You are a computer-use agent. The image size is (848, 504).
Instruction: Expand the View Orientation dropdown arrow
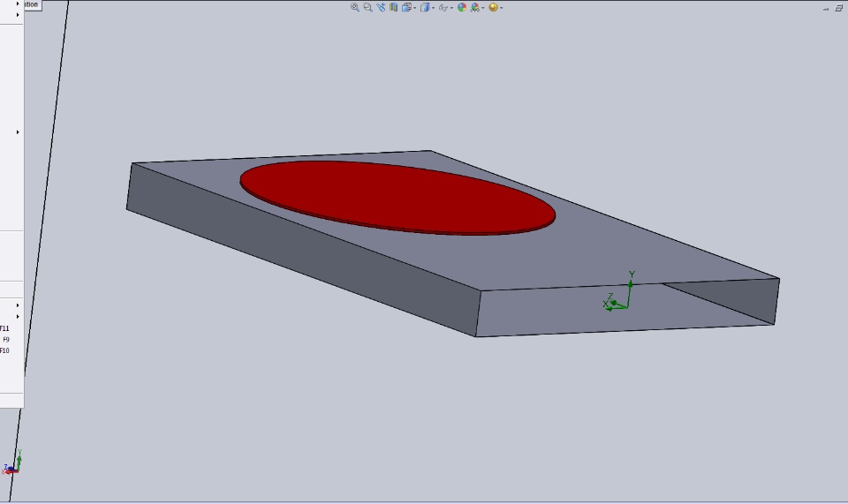point(415,8)
